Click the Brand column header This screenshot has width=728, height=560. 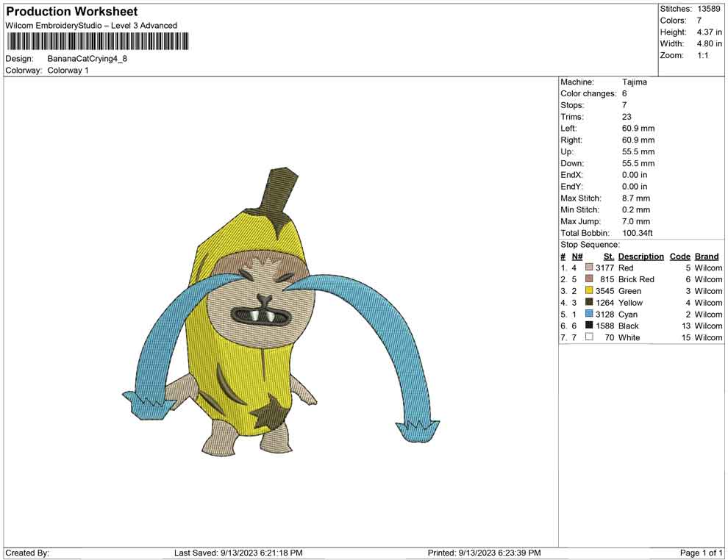pyautogui.click(x=707, y=256)
